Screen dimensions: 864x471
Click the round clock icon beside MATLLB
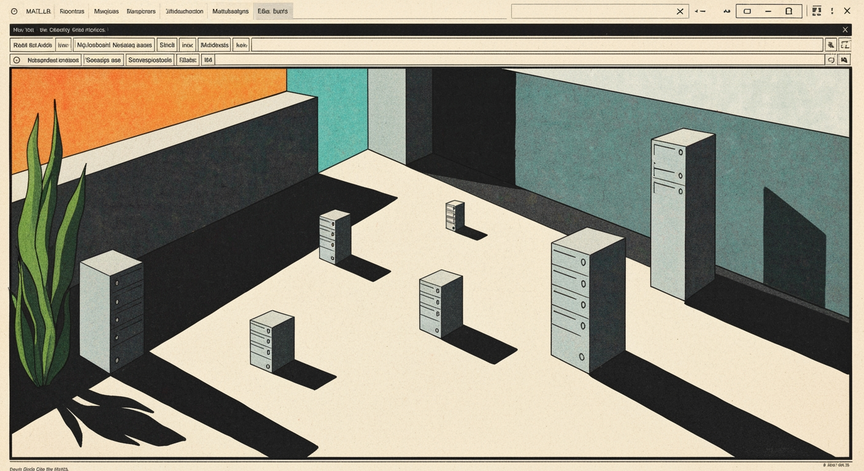14,11
